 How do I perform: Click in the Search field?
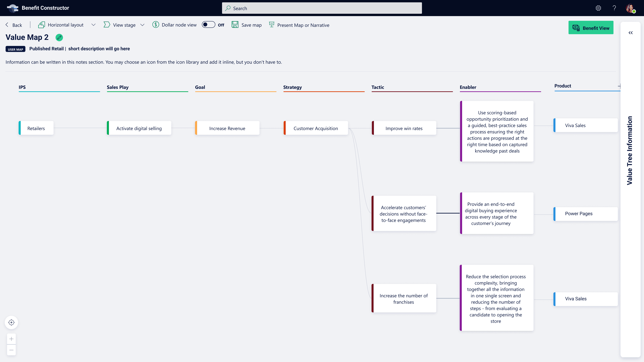tap(322, 8)
